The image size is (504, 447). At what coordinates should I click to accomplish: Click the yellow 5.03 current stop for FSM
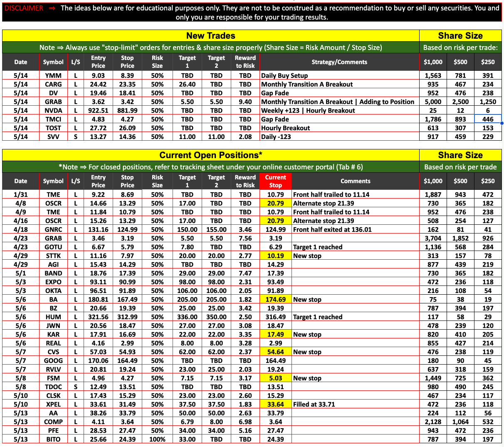click(x=275, y=378)
